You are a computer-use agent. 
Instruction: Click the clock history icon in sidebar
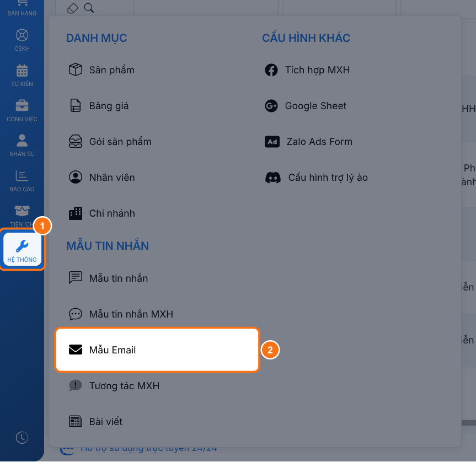point(22,437)
